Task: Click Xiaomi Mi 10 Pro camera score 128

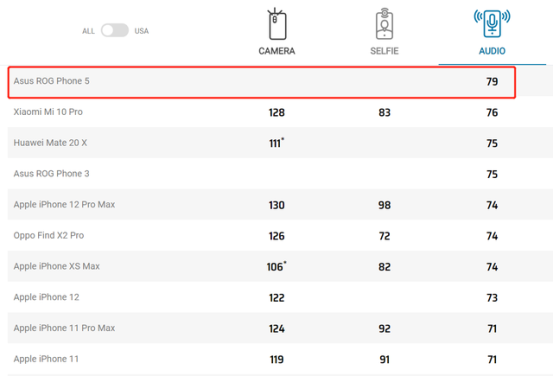Action: coord(277,112)
